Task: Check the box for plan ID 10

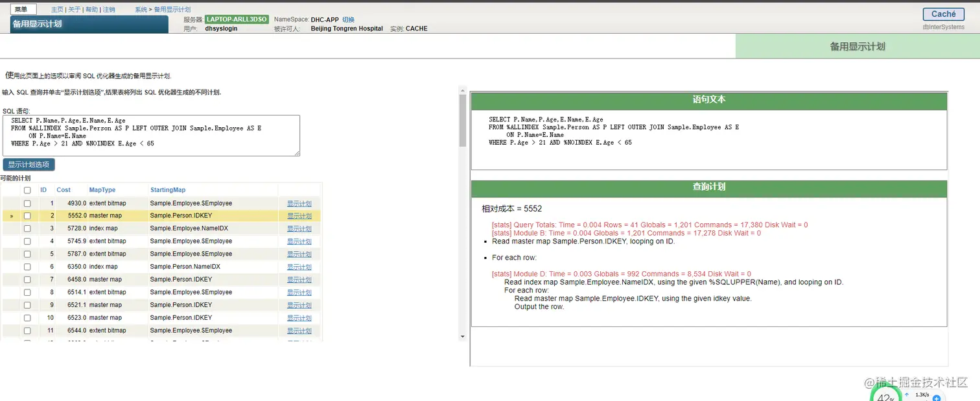Action: 27,318
